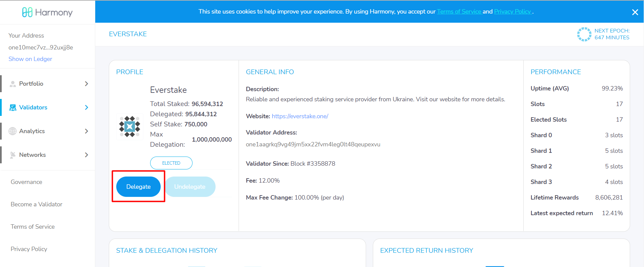Viewport: 644px width, 267px height.
Task: Click Max Fee Change 100.00% text
Action: [x=295, y=198]
